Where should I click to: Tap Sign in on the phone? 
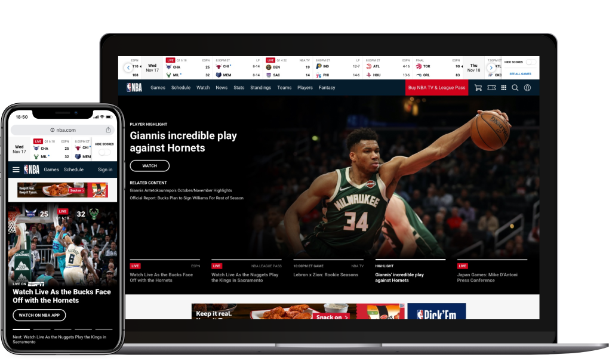105,169
